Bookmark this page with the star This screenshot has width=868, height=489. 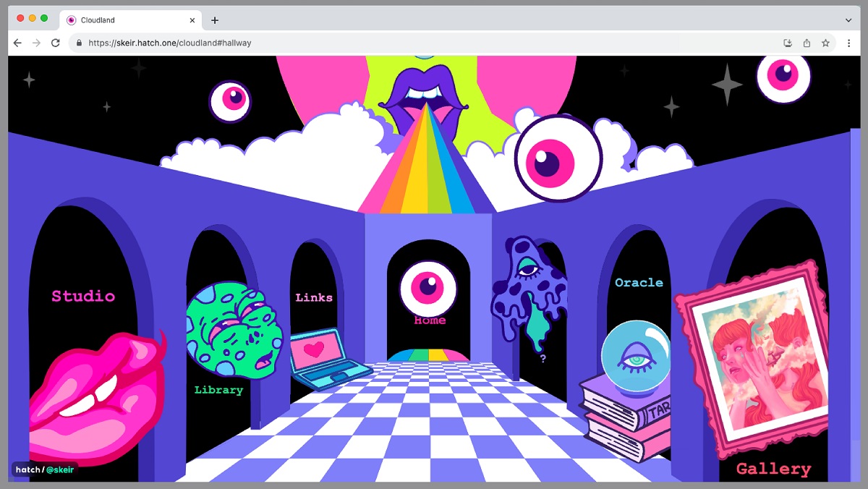[825, 43]
